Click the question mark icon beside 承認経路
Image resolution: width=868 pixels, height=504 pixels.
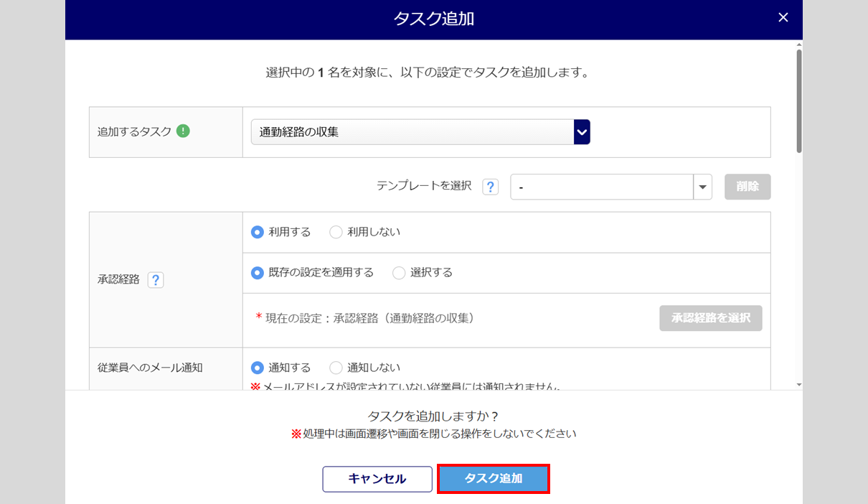coord(156,280)
